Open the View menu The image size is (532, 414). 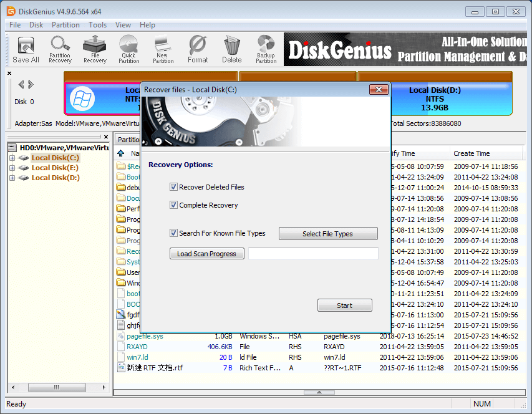click(x=123, y=25)
